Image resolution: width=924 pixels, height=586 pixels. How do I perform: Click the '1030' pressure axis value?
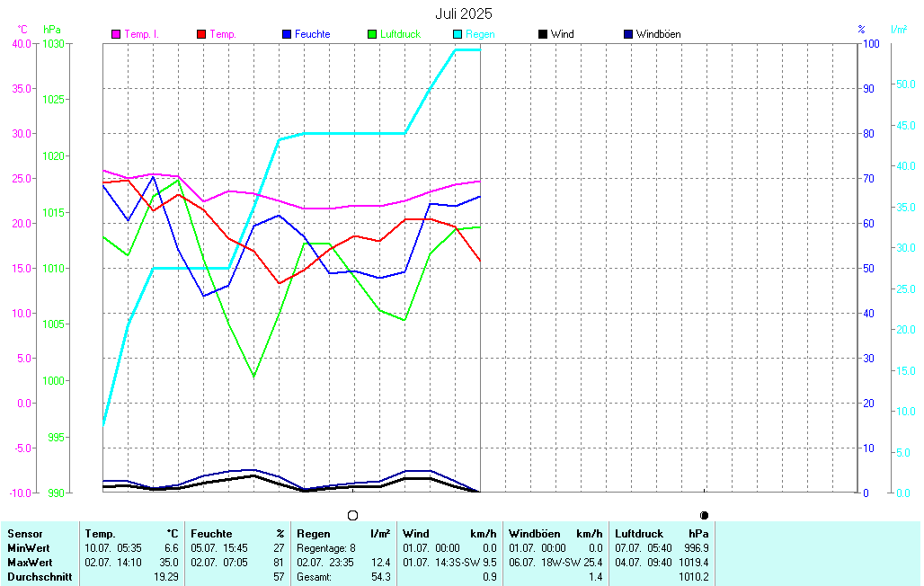click(54, 44)
